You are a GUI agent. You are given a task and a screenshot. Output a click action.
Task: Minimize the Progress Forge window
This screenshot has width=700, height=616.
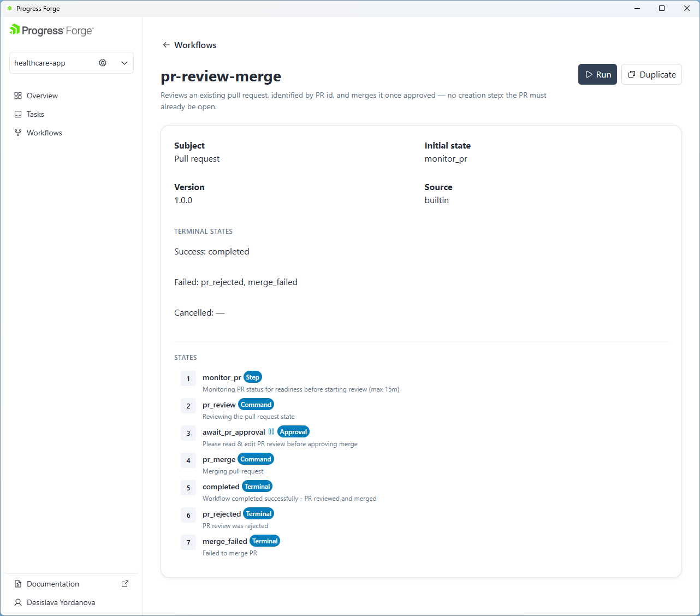click(x=637, y=8)
